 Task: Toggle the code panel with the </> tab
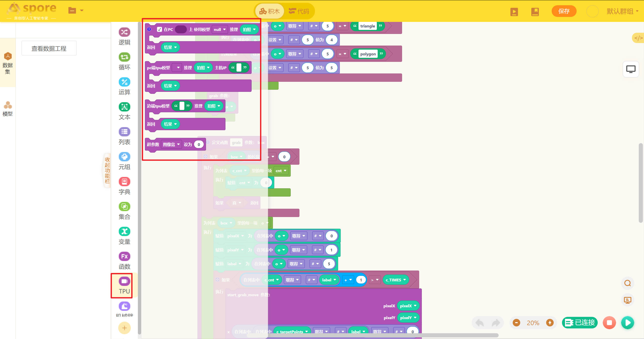638,38
